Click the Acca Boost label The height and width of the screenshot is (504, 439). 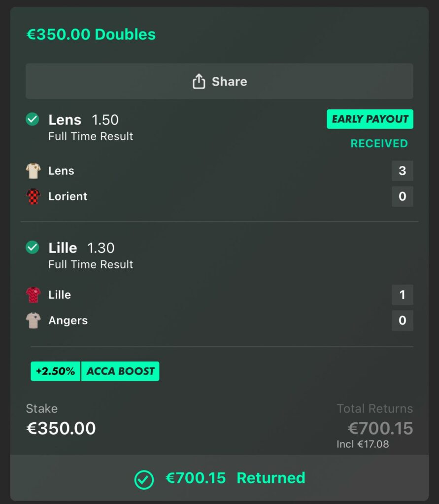click(120, 372)
